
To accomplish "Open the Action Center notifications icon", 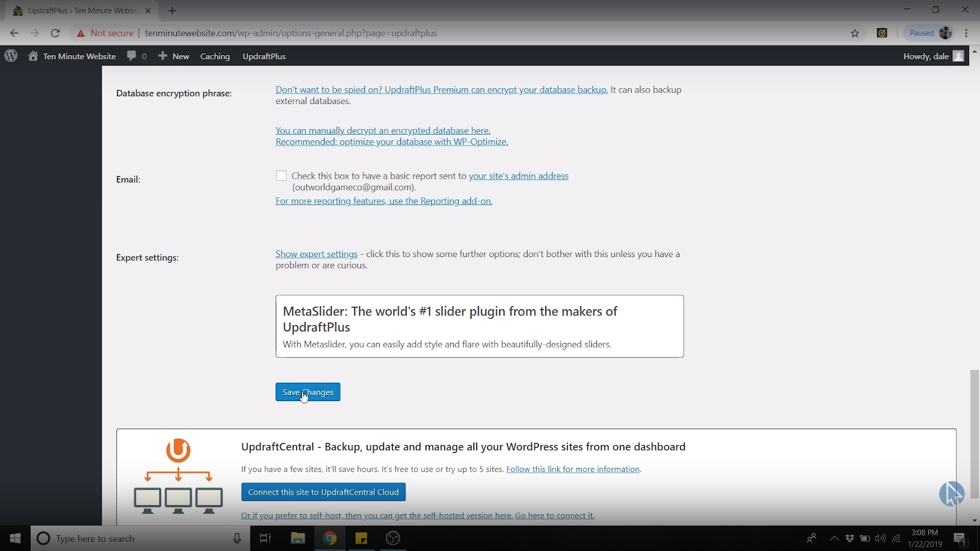I will 960,538.
